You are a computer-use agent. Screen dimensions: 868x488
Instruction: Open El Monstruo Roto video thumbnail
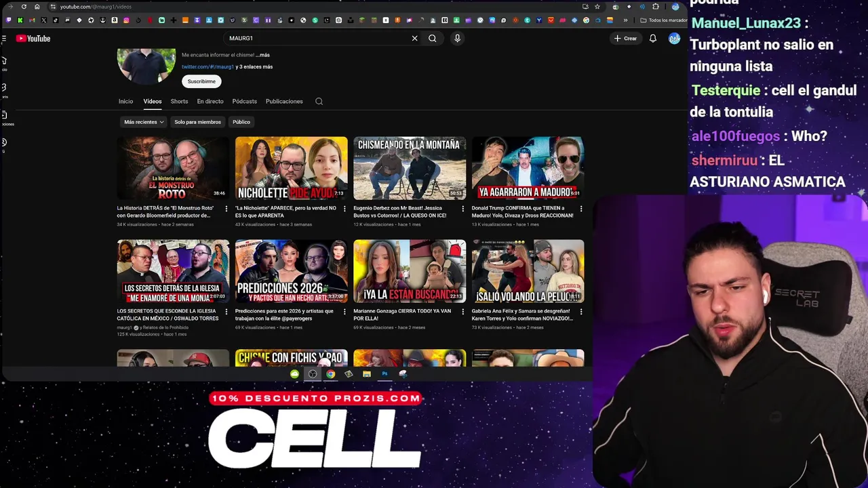tap(173, 168)
